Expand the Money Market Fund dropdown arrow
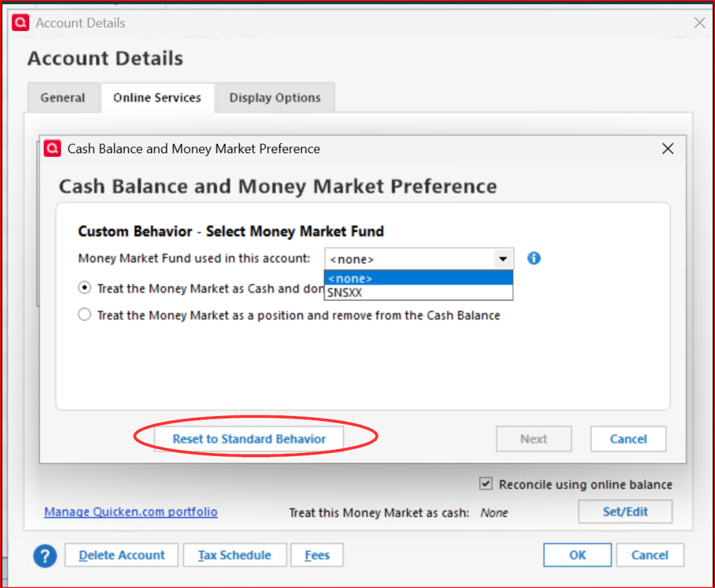 tap(502, 259)
